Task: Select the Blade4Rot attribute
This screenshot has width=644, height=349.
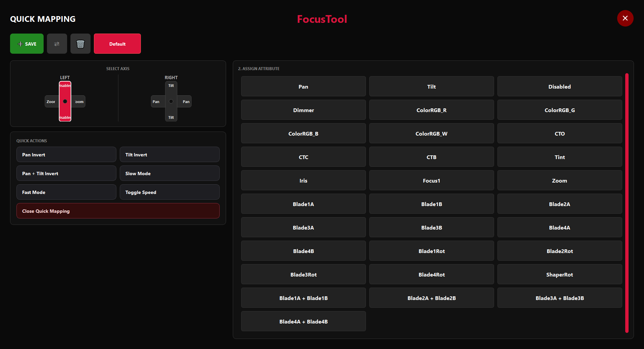Action: click(432, 274)
